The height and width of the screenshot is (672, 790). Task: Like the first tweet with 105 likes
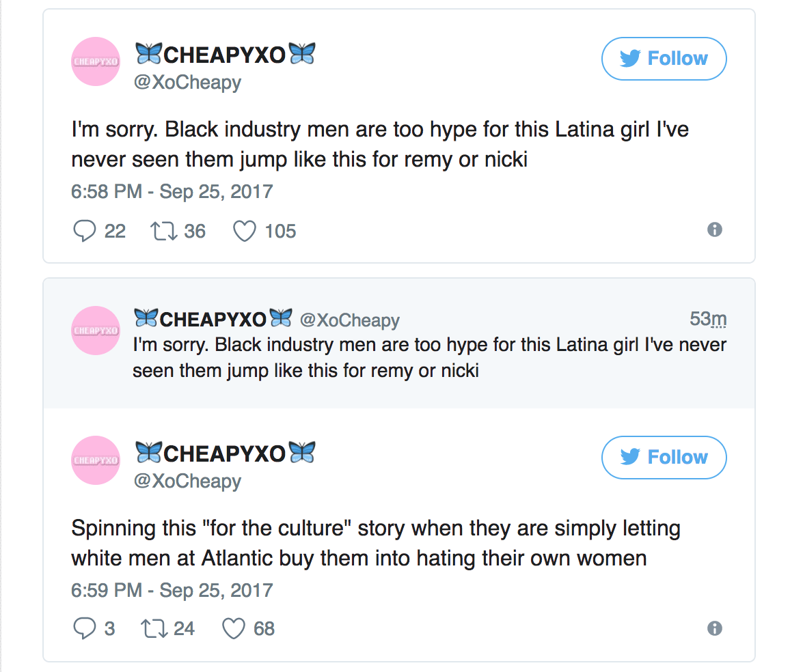(x=245, y=231)
